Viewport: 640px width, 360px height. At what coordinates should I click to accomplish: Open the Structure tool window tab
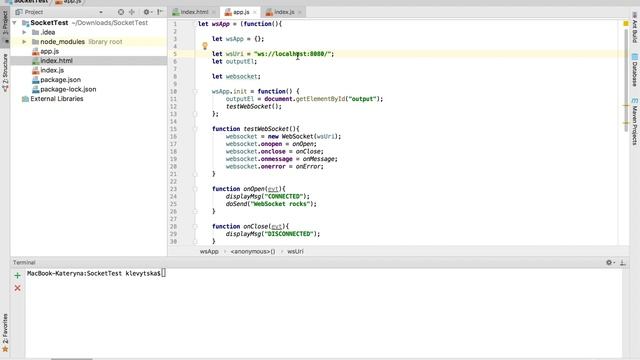coord(5,73)
